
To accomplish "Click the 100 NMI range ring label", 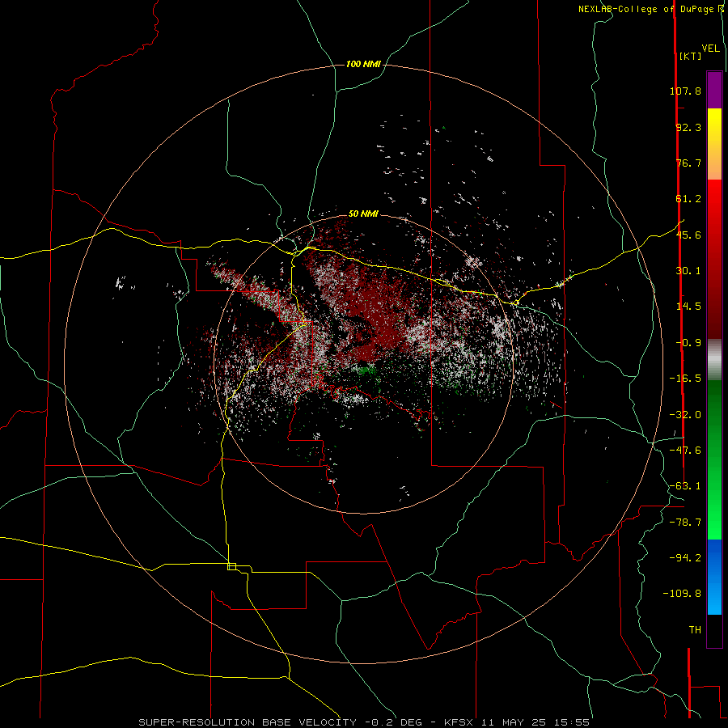I will [363, 64].
